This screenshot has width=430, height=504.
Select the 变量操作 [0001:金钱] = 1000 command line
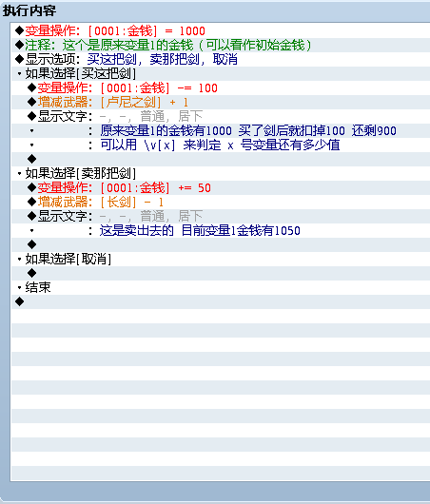221,30
